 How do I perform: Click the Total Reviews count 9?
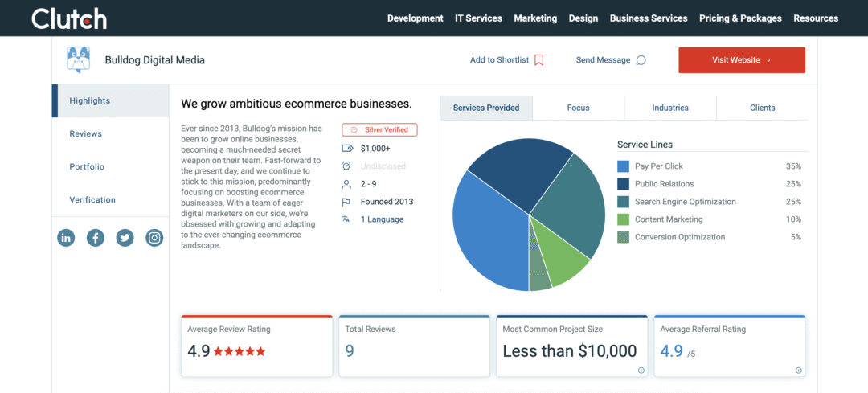point(350,351)
